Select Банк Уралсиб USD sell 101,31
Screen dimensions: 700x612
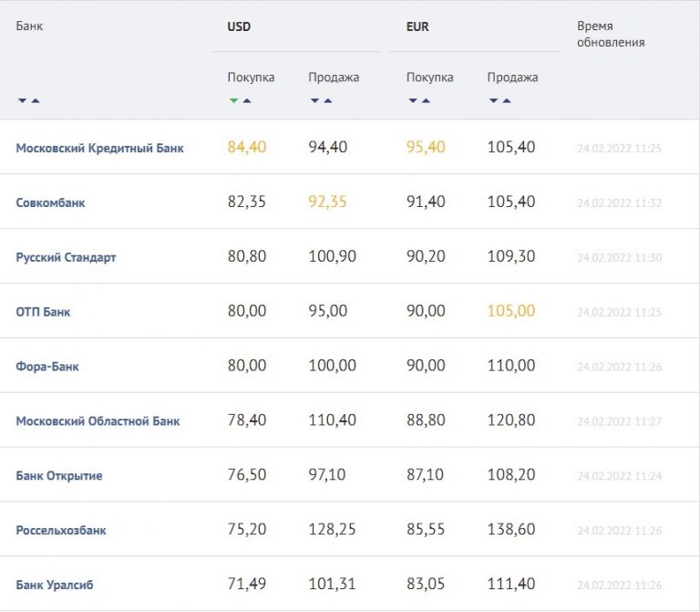tap(332, 584)
